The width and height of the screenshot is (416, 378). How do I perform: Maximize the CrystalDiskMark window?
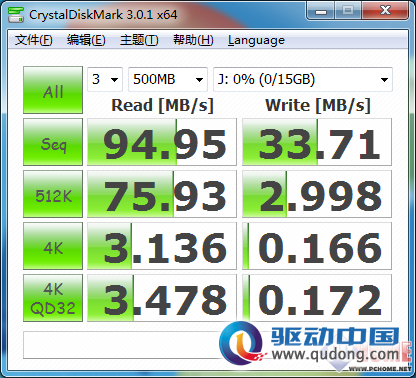[x=348, y=11]
